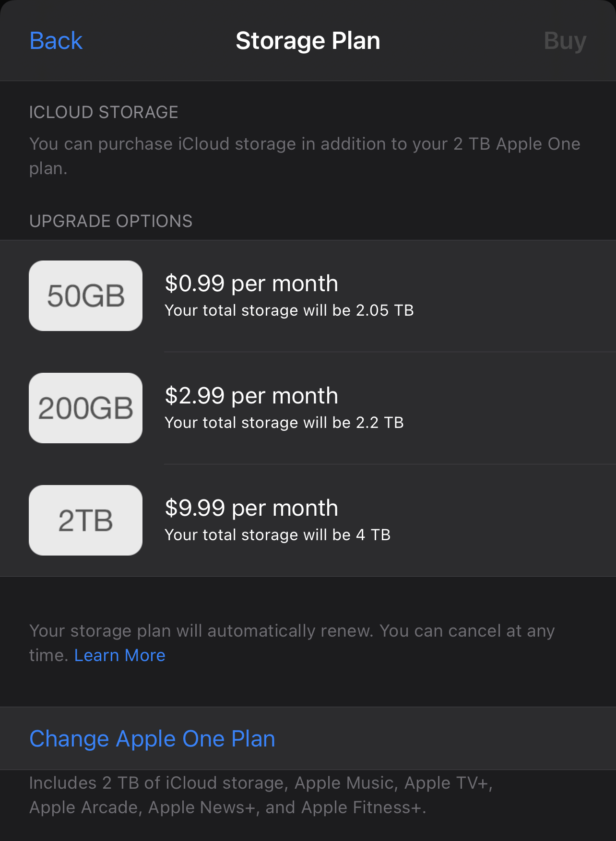Open Change Apple One Plan
This screenshot has width=616, height=841.
(152, 738)
